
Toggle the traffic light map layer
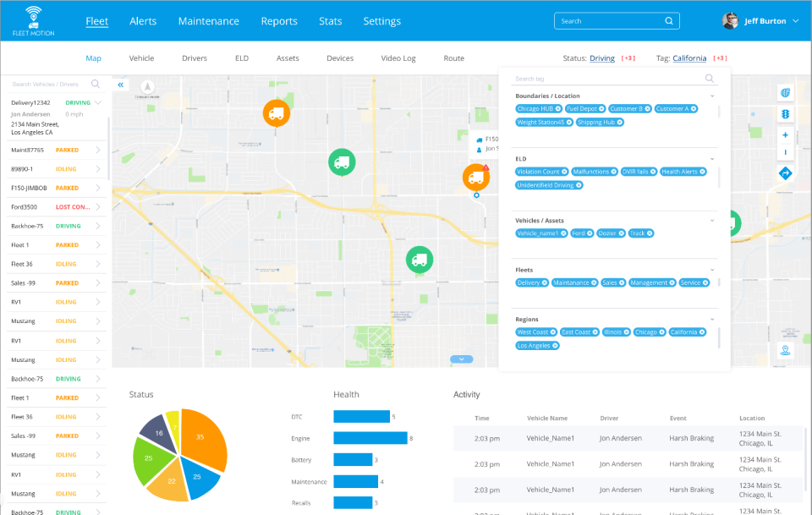coord(785,114)
